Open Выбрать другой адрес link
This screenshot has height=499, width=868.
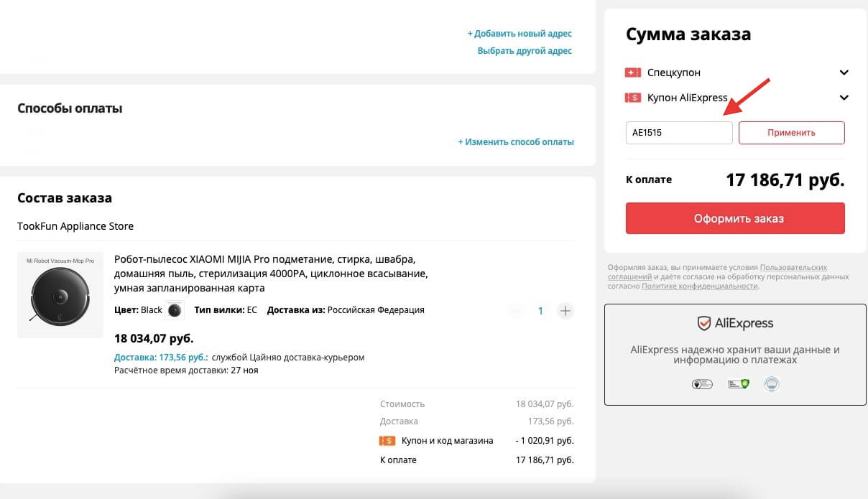tap(525, 50)
